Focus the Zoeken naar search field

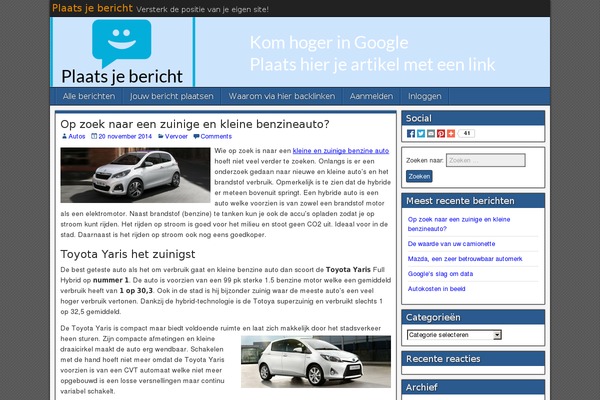pyautogui.click(x=486, y=160)
